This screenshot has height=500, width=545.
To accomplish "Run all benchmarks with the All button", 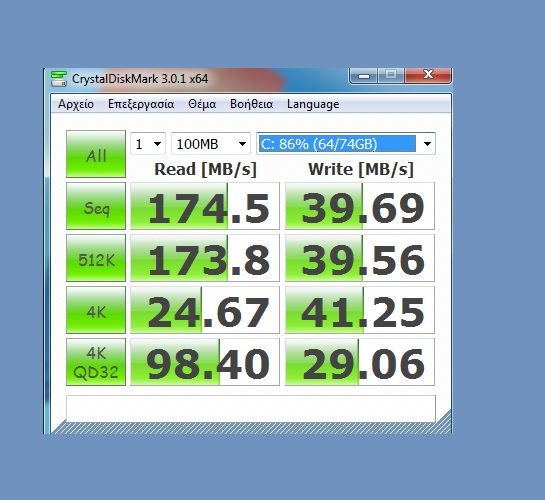I will [x=96, y=154].
